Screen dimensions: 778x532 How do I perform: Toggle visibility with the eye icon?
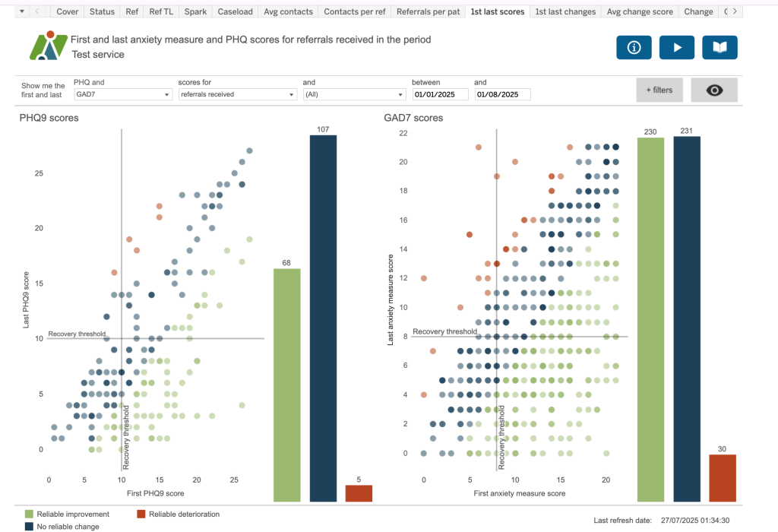[714, 90]
